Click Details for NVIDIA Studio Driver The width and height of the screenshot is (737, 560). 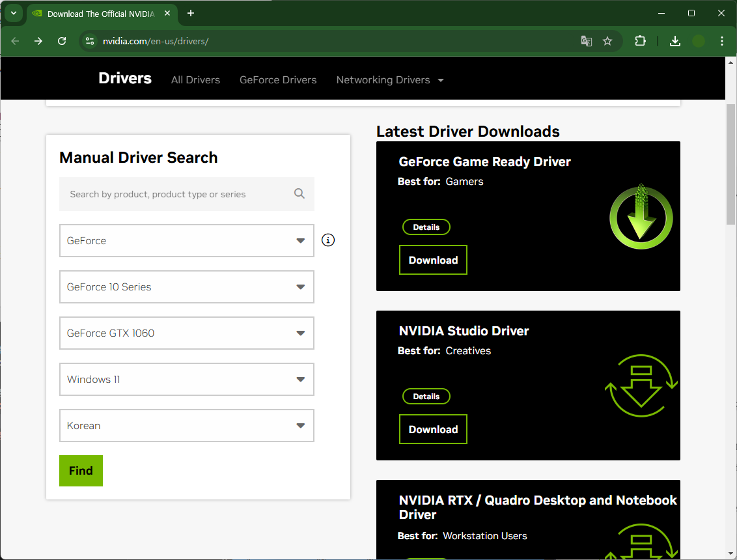click(426, 397)
